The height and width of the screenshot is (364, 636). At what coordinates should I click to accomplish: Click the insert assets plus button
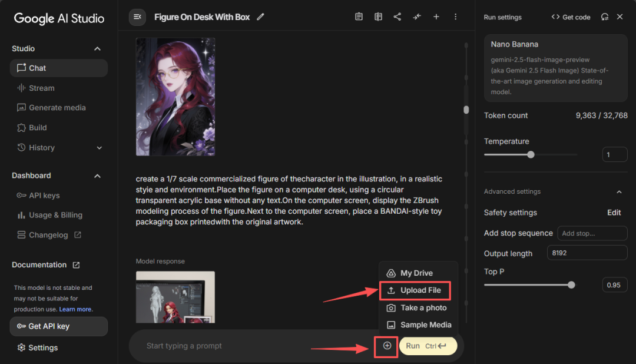(387, 346)
